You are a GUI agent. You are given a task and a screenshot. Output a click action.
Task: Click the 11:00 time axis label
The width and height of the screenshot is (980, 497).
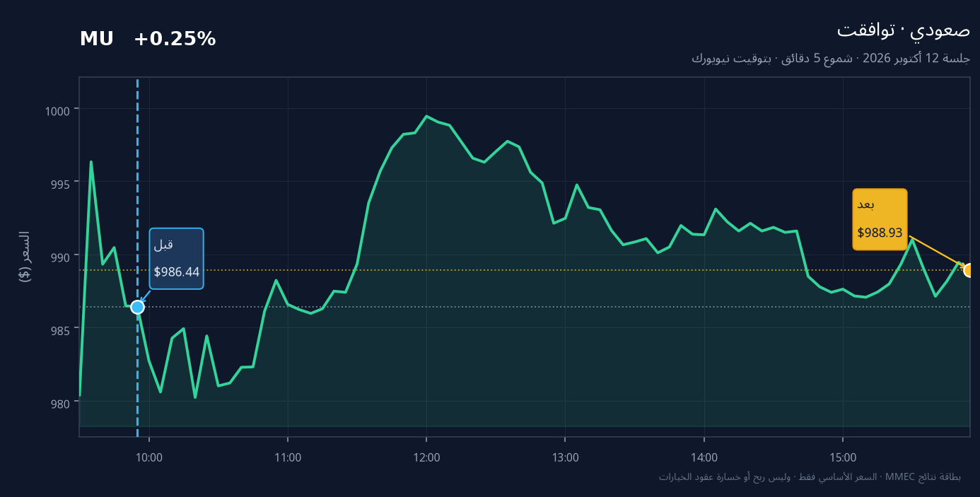tap(288, 457)
